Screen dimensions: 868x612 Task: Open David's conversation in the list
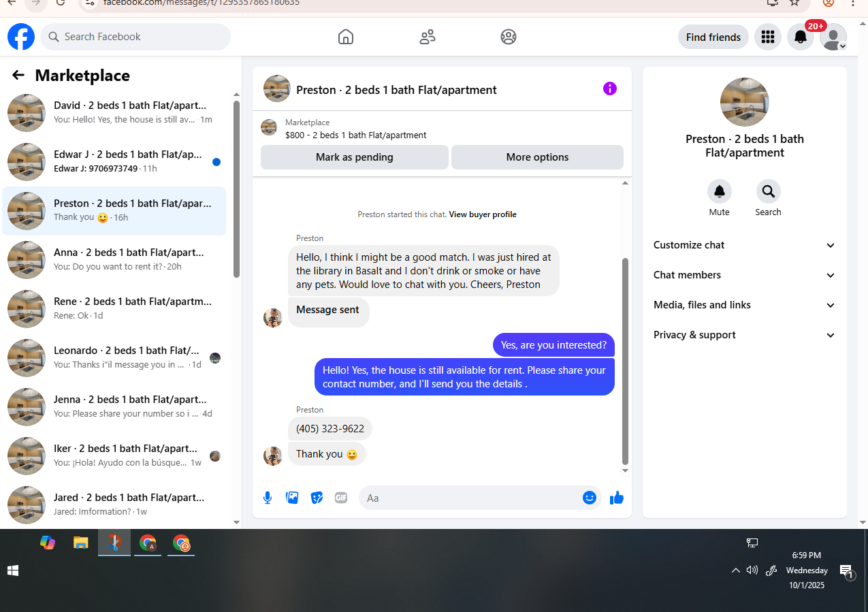(114, 113)
